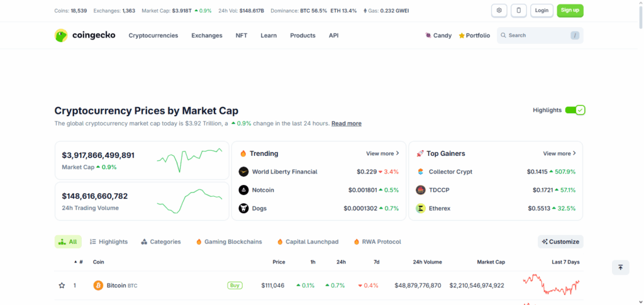
Task: Click the Portfolio star icon
Action: 462,36
